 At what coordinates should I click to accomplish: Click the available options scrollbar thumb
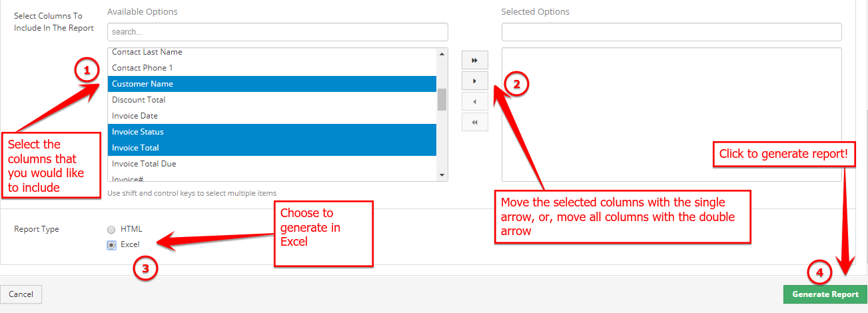coord(441,99)
